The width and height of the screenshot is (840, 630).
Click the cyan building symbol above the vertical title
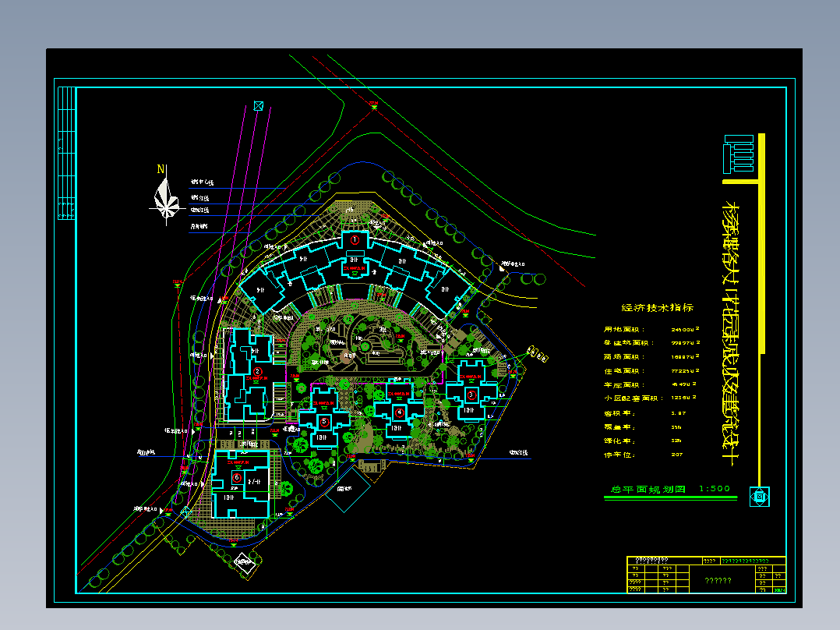(739, 154)
